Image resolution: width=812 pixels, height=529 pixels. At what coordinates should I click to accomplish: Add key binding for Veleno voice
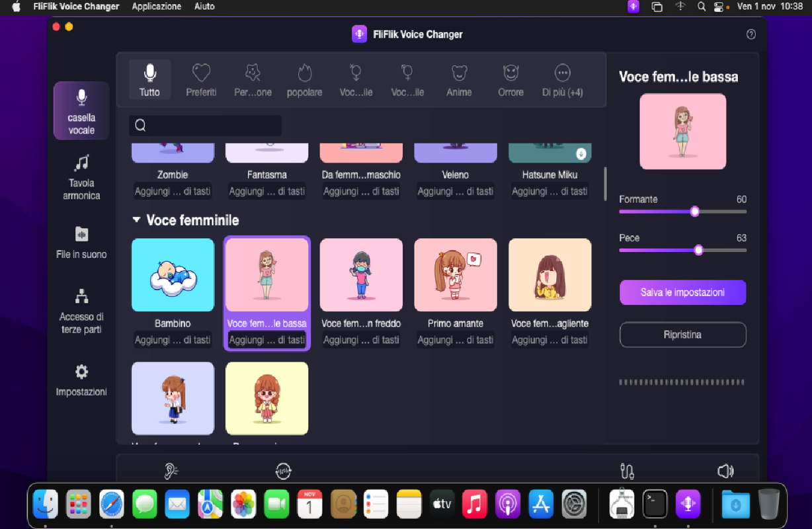click(456, 191)
